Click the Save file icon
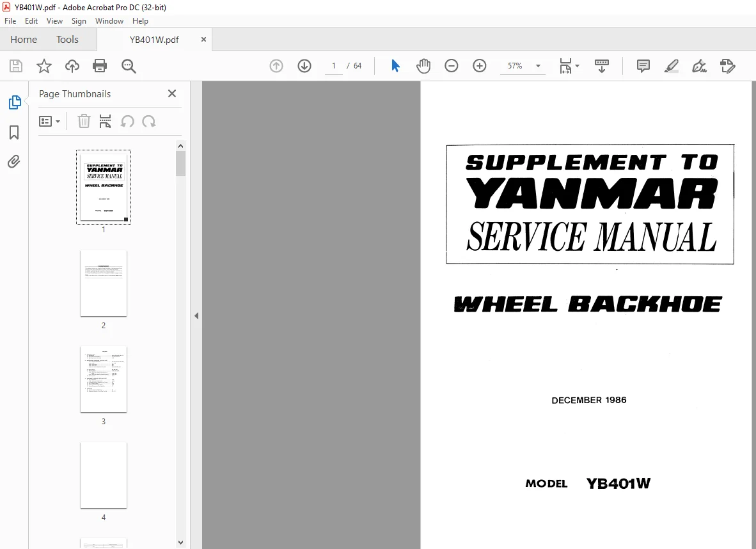 click(16, 66)
